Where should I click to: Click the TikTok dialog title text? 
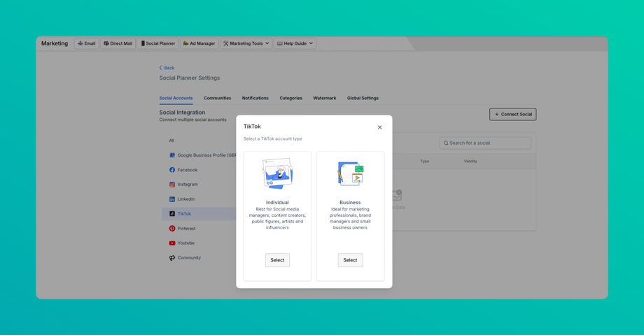tap(252, 127)
